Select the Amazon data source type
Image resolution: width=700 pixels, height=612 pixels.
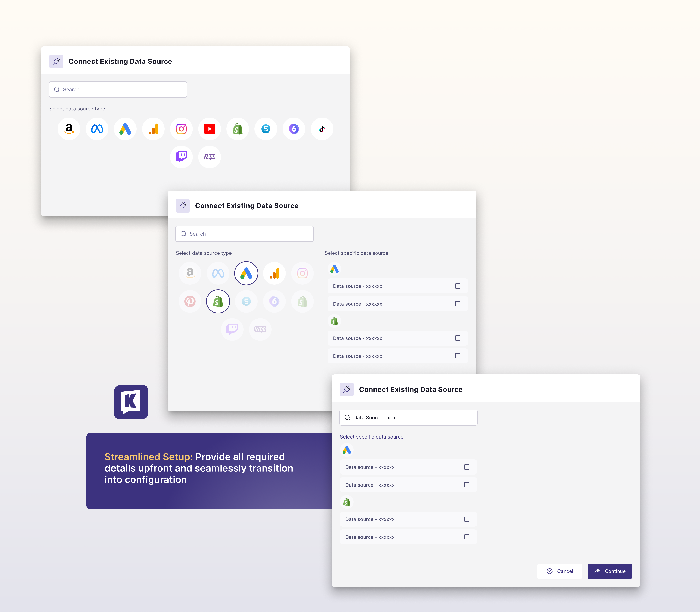pos(69,129)
